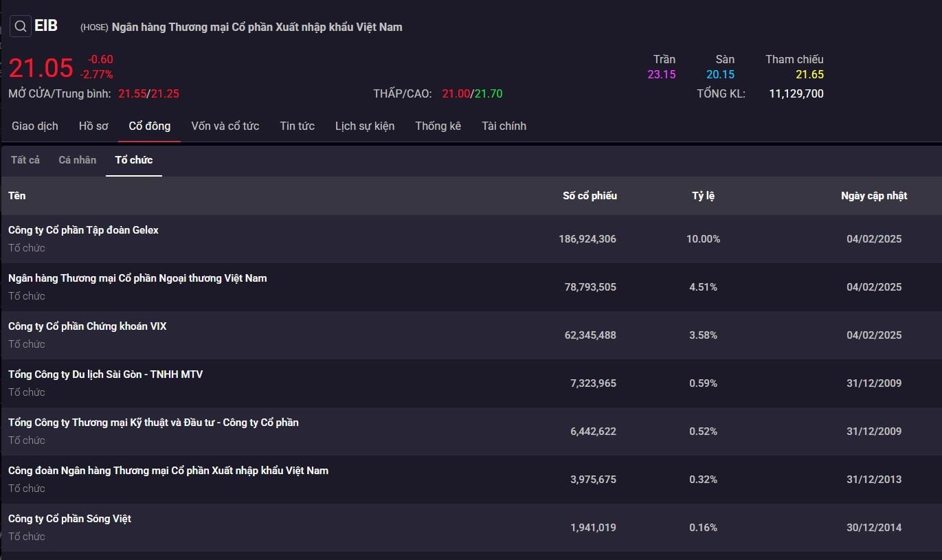Show the Tất cả shareholders filter
Viewport: 942px width, 560px height.
pos(25,160)
